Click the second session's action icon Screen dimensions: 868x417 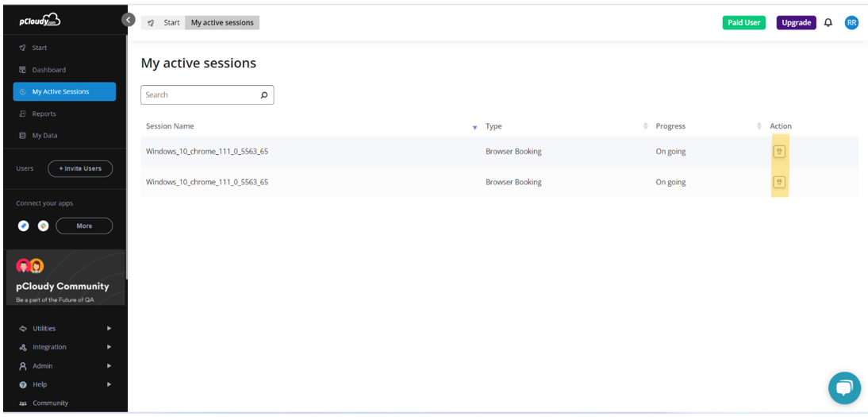pyautogui.click(x=779, y=183)
